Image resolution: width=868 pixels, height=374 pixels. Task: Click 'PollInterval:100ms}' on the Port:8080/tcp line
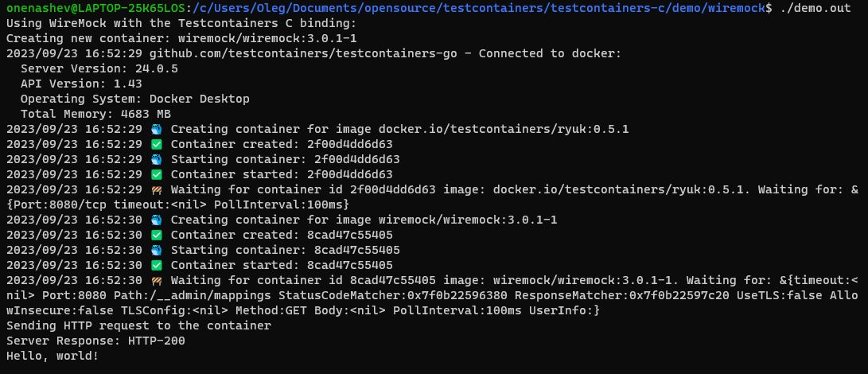(282, 205)
